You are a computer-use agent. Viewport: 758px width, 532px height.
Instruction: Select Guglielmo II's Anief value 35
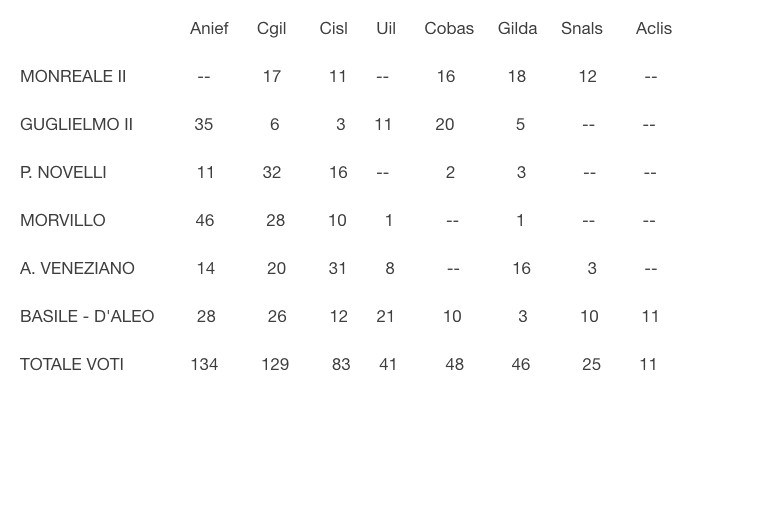pos(204,124)
